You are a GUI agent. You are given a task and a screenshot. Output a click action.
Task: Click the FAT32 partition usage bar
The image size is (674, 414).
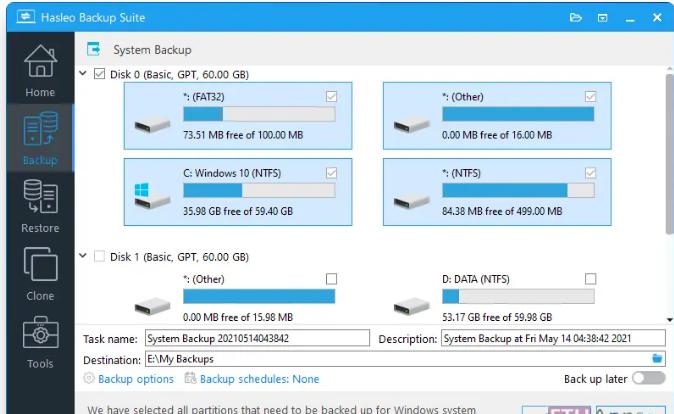coord(259,114)
